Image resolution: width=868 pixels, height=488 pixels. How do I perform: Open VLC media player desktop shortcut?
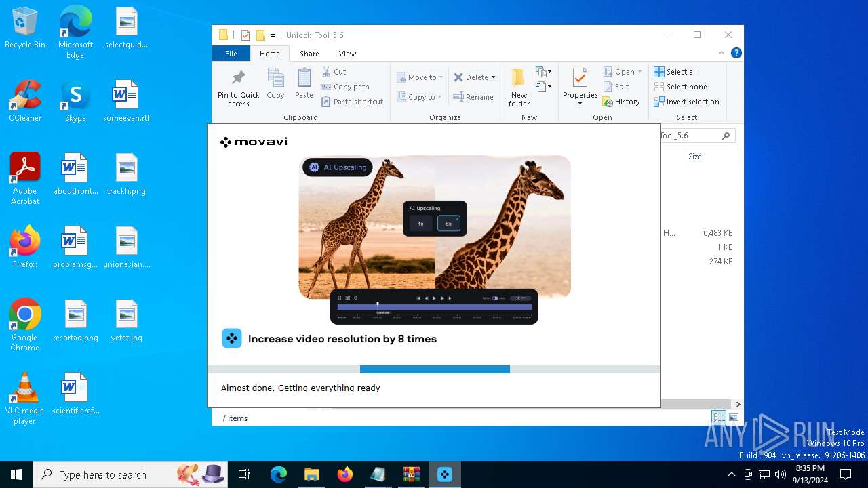tap(25, 399)
